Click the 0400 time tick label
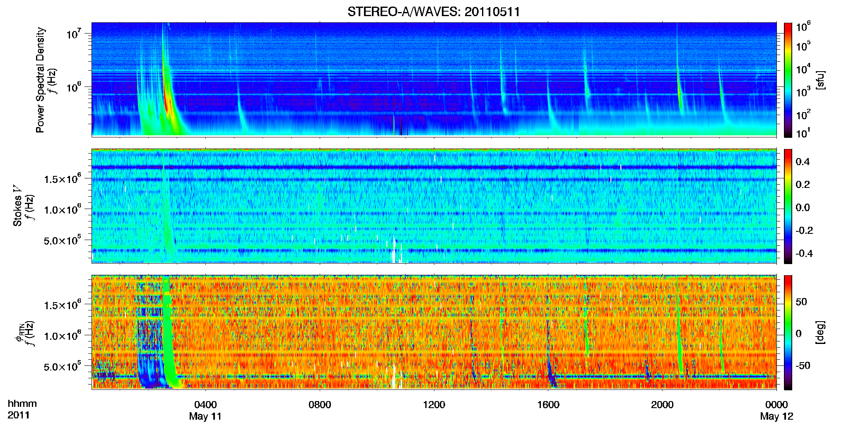The image size is (868, 447). tap(205, 405)
